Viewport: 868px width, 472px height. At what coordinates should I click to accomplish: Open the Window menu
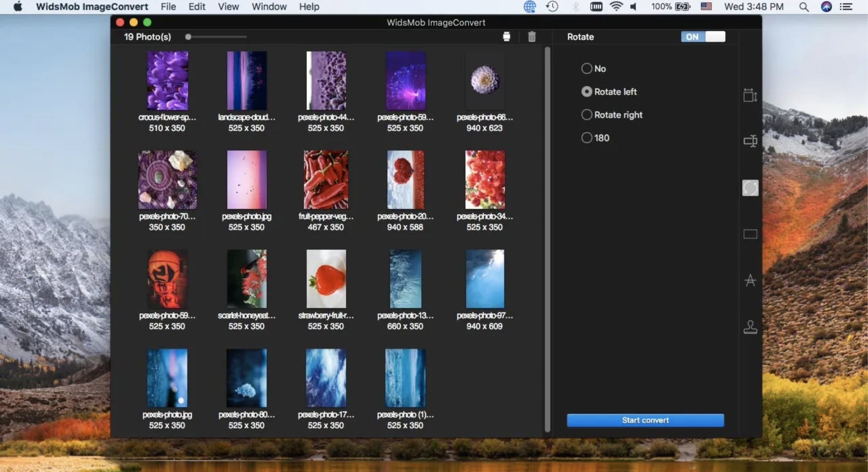click(269, 7)
